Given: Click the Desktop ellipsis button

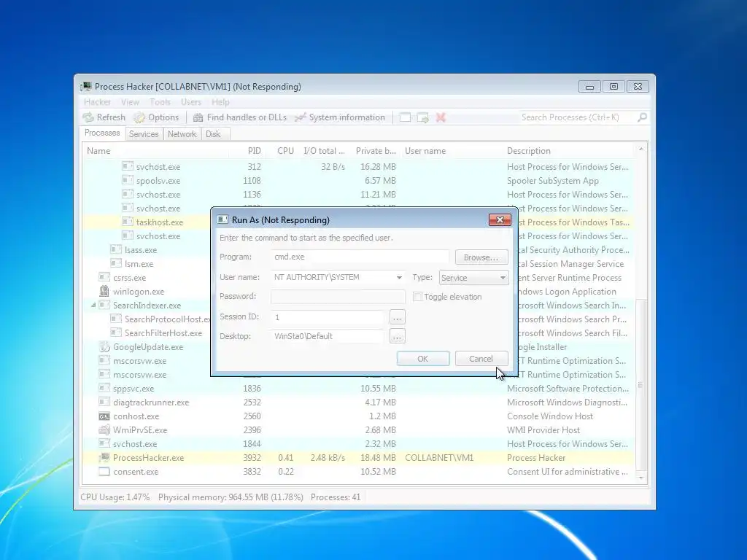Looking at the screenshot, I should click(397, 336).
